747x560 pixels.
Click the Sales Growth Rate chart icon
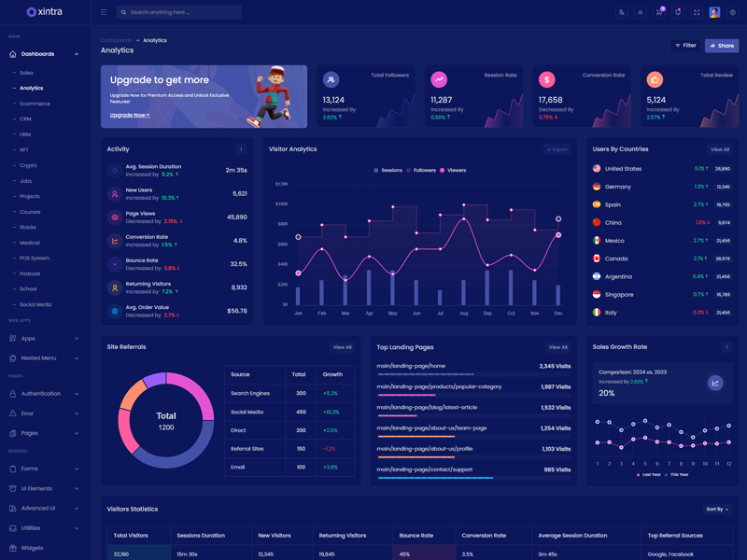[x=715, y=383]
